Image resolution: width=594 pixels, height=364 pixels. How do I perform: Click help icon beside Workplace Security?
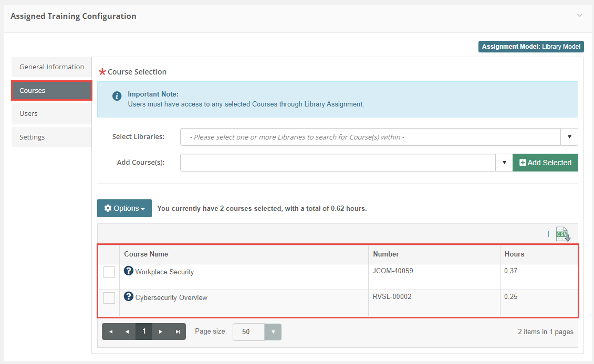point(129,271)
